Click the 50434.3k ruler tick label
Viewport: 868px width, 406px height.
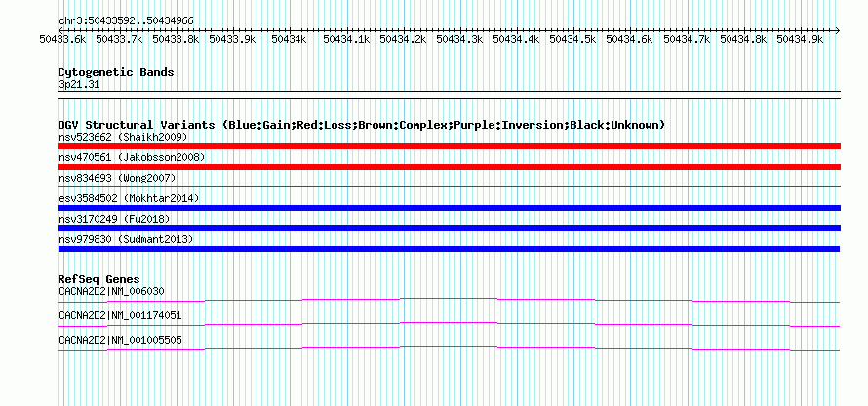[459, 39]
